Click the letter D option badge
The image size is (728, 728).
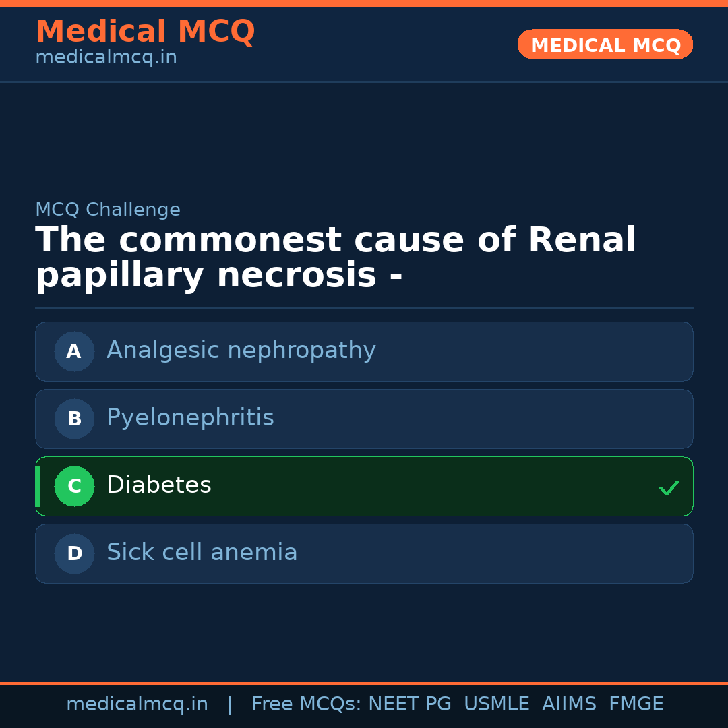point(74,553)
